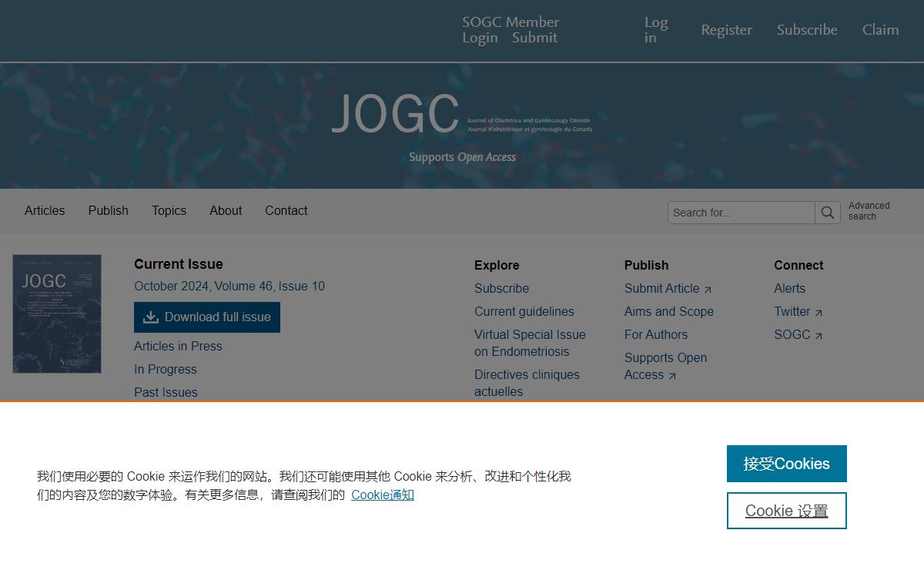Open Supports Open Access under Publish
Viewport: 924px width, 570px height.
[665, 366]
